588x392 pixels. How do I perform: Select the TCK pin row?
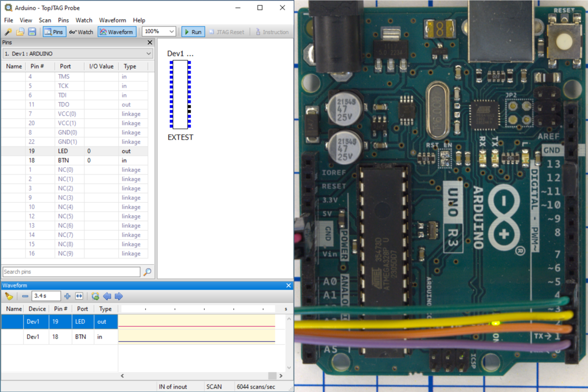coord(74,86)
